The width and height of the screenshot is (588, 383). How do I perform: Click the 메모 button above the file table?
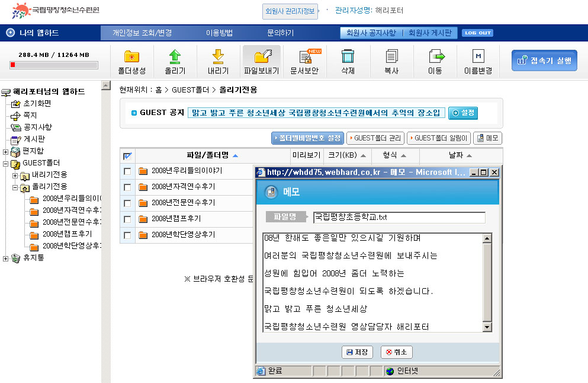click(x=487, y=138)
